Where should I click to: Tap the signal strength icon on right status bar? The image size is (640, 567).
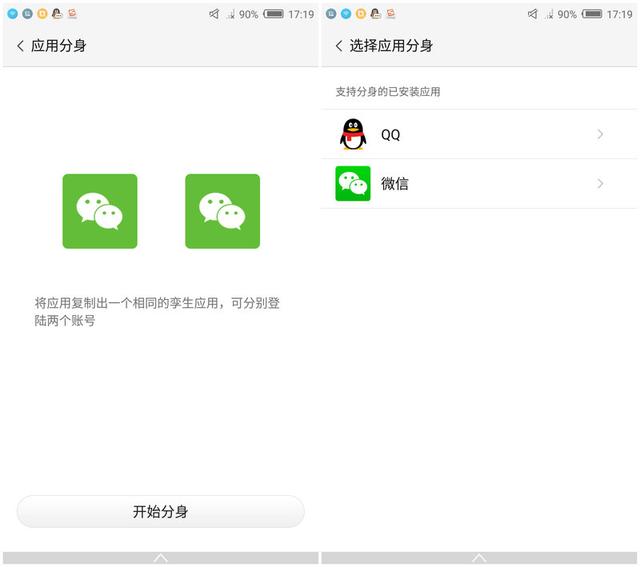(549, 14)
